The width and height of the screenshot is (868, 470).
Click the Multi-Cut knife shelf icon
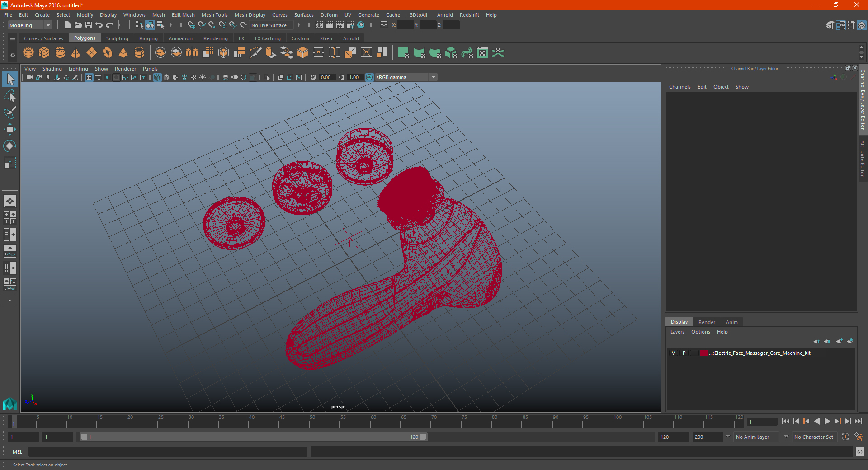coord(255,53)
